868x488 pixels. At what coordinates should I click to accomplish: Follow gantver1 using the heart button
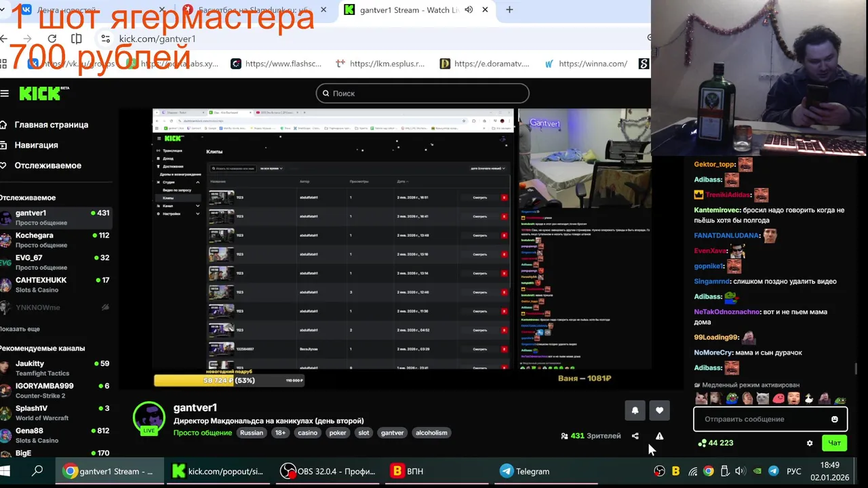pyautogui.click(x=659, y=410)
